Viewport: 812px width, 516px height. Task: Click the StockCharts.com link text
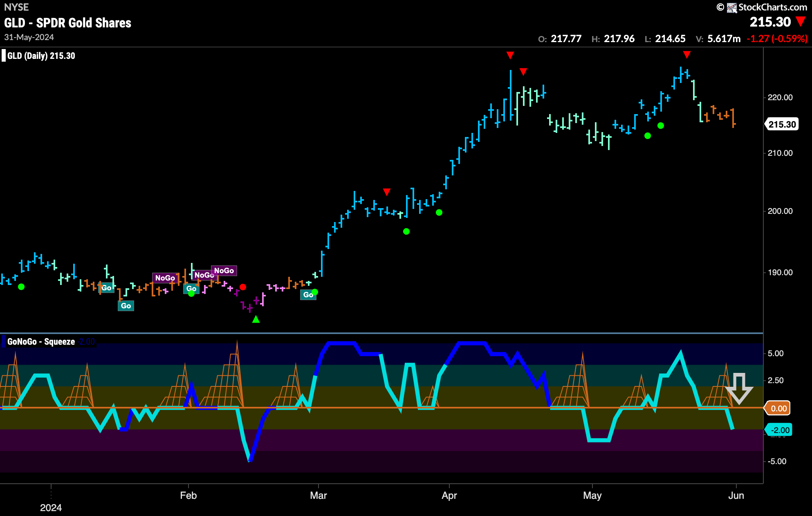click(x=773, y=7)
